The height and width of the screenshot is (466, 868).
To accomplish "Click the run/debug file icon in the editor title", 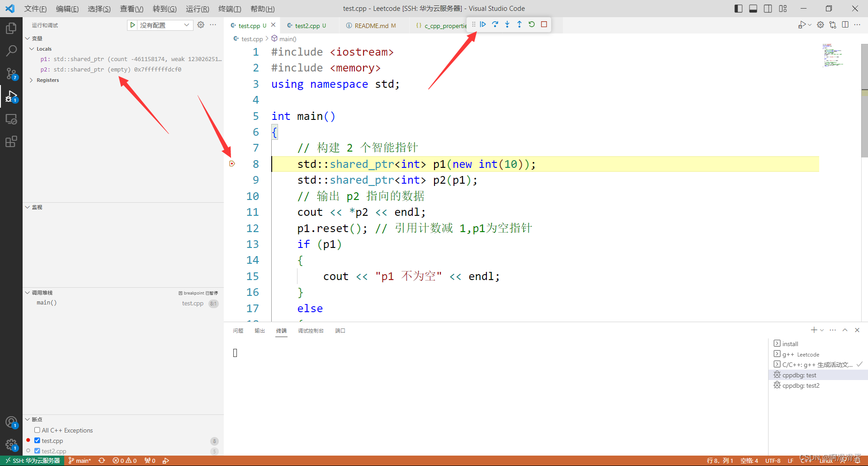I will click(802, 25).
